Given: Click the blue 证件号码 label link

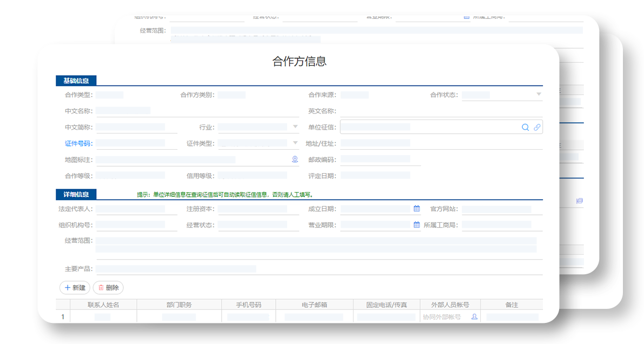Looking at the screenshot, I should click(78, 144).
